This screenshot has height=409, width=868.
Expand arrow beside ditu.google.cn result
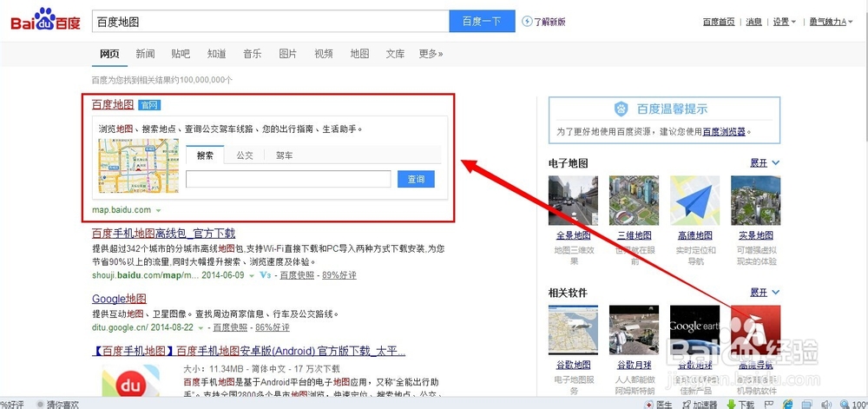[x=201, y=327]
